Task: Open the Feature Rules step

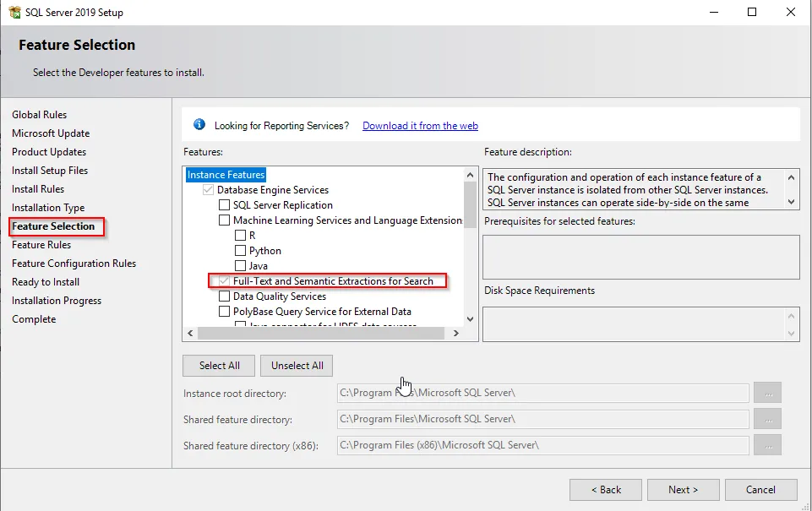Action: click(x=41, y=245)
